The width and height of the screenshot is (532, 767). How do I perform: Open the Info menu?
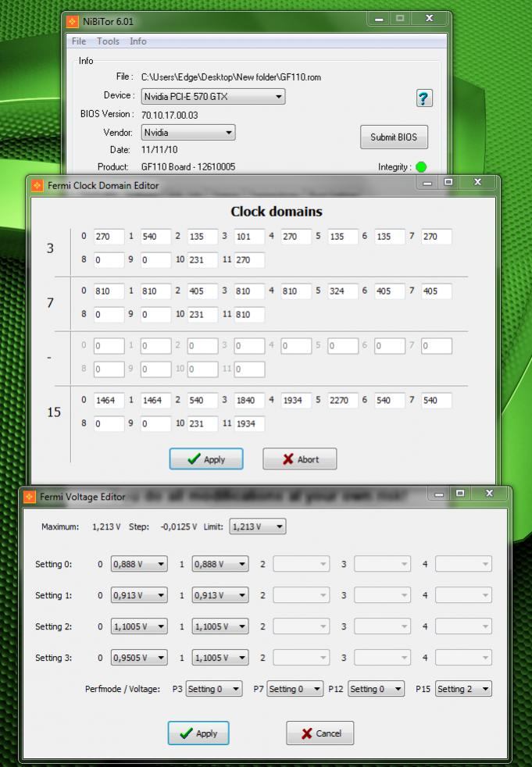(x=138, y=41)
